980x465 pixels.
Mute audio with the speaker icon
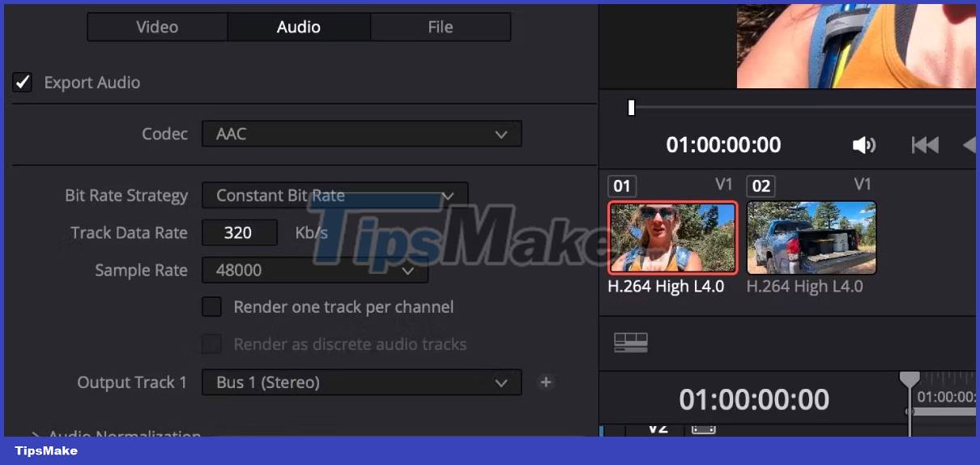point(863,145)
